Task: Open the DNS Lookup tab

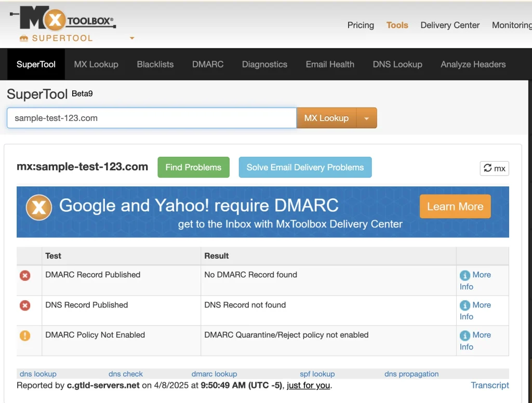Action: pyautogui.click(x=397, y=64)
